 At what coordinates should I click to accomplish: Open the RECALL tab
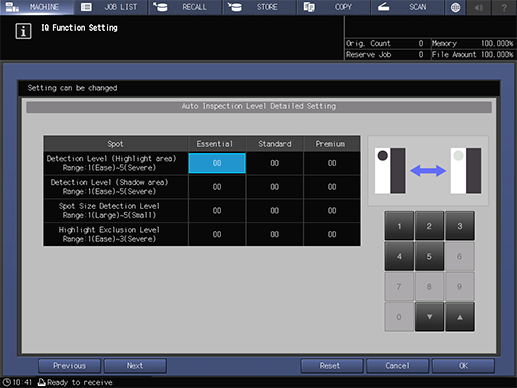185,7
